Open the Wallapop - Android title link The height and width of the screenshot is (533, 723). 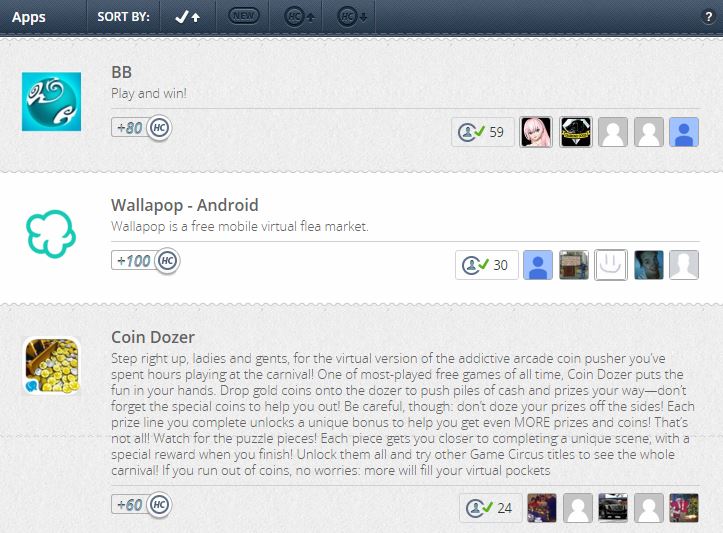184,205
